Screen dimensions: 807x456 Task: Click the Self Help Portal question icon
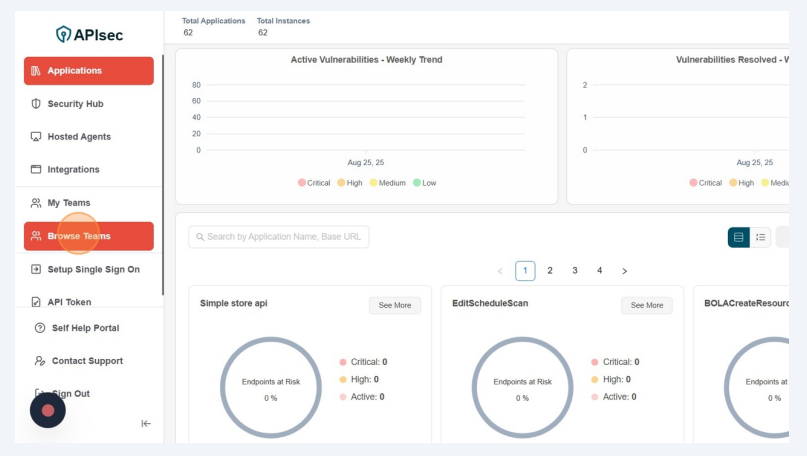point(40,328)
